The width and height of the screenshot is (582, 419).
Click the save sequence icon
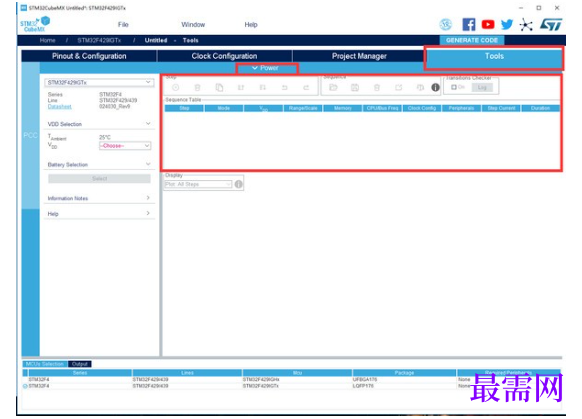(x=355, y=88)
